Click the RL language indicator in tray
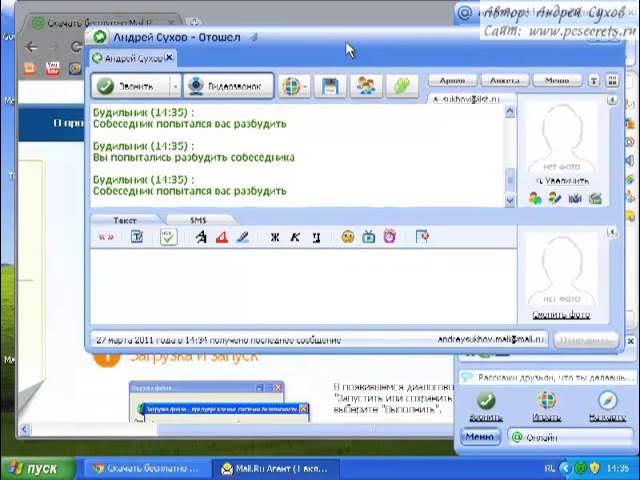Image resolution: width=640 pixels, height=480 pixels. point(550,468)
